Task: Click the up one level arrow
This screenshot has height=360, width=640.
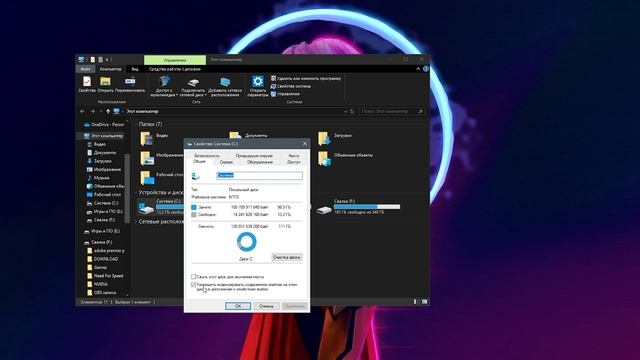Action: click(x=108, y=111)
